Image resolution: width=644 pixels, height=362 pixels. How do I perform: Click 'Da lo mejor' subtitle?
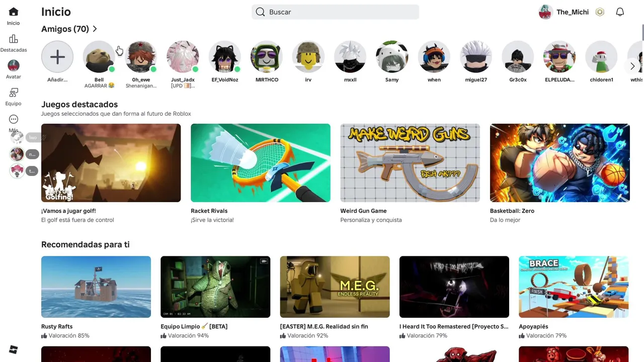(505, 220)
